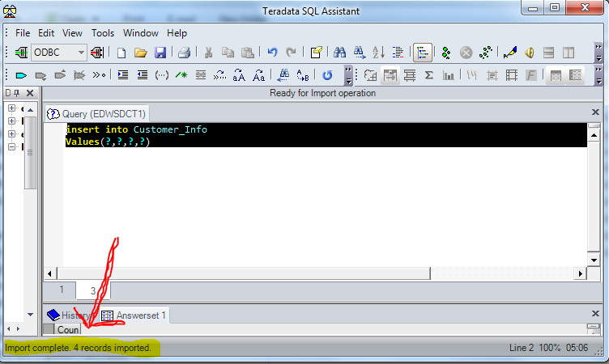Tile windows horizontally icon

(x=548, y=53)
